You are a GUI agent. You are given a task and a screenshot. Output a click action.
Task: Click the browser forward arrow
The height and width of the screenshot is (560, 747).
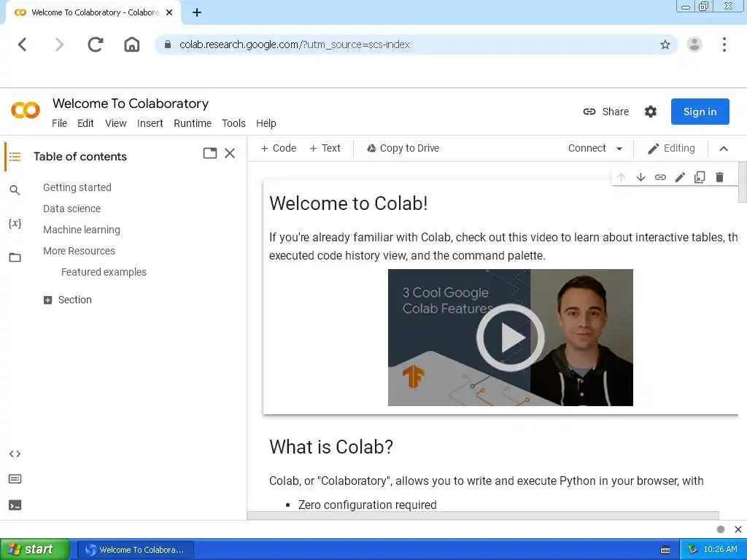(x=59, y=44)
